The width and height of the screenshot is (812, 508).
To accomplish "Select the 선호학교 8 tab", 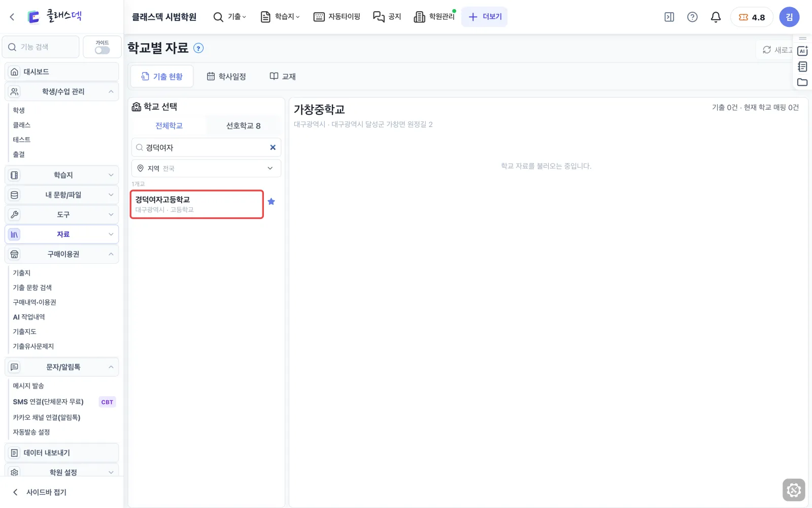I will (243, 125).
